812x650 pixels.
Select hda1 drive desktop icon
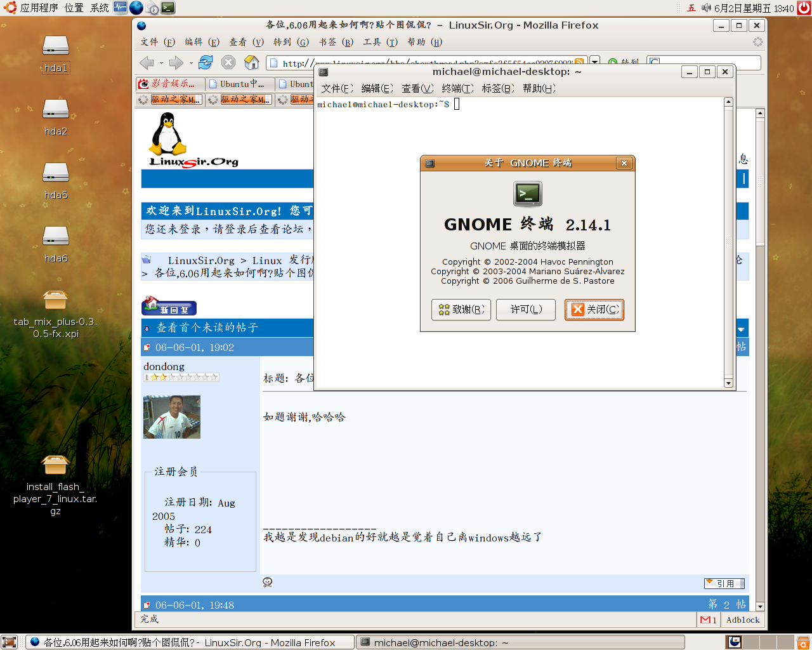click(56, 53)
